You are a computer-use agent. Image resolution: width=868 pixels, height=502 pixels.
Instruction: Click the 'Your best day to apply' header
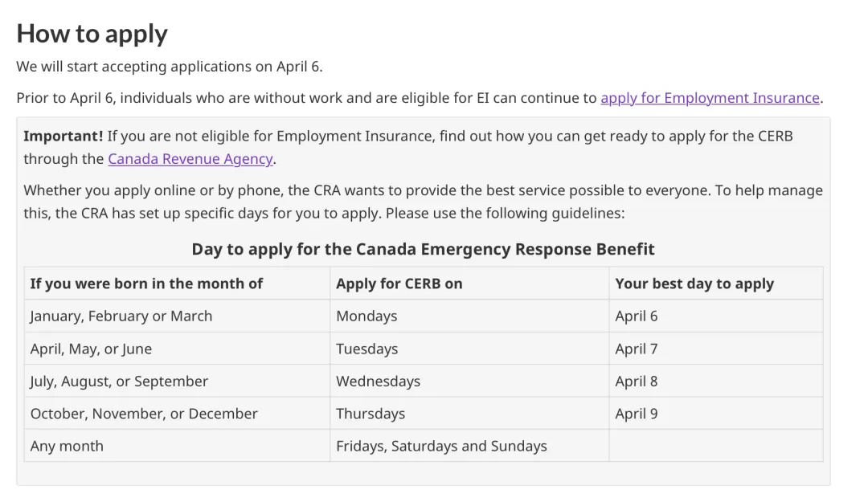point(716,284)
